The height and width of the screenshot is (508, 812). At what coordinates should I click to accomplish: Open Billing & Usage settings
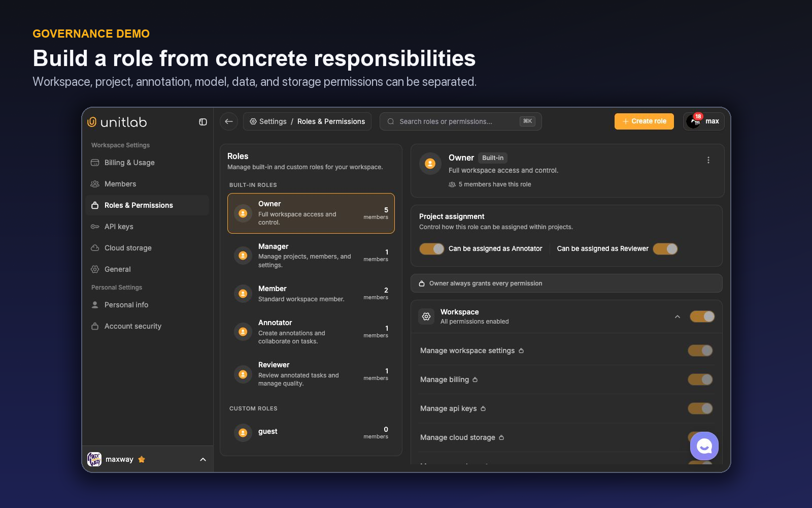tap(147, 163)
